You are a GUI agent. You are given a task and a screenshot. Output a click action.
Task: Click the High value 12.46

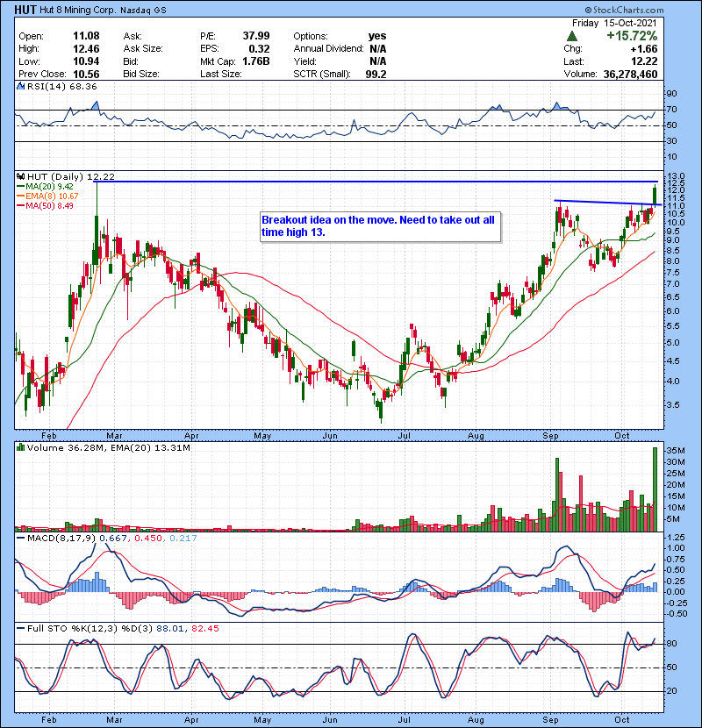point(86,49)
